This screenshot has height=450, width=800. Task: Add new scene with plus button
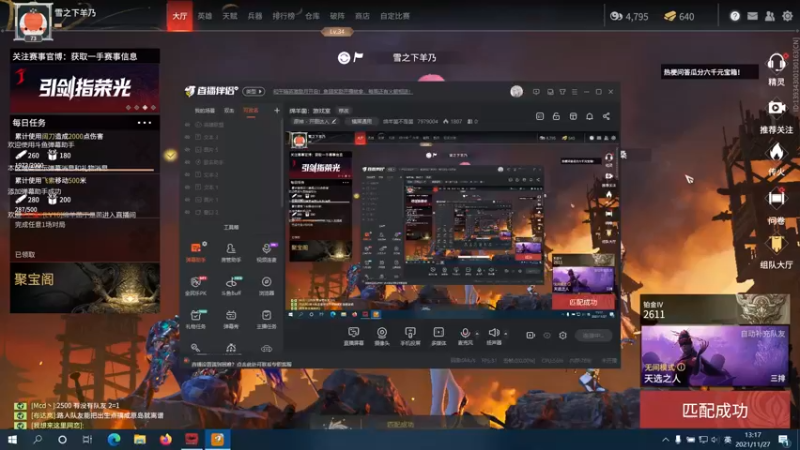[x=277, y=110]
